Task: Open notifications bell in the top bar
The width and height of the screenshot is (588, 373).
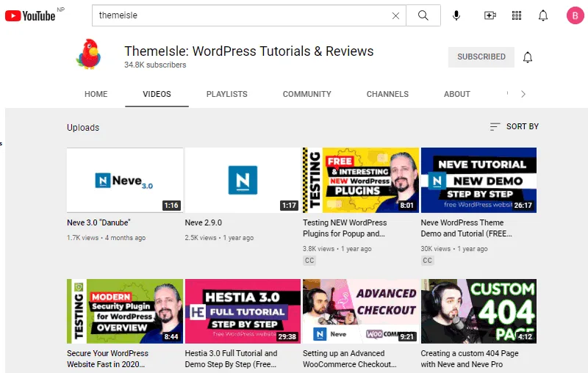Action: tap(543, 15)
